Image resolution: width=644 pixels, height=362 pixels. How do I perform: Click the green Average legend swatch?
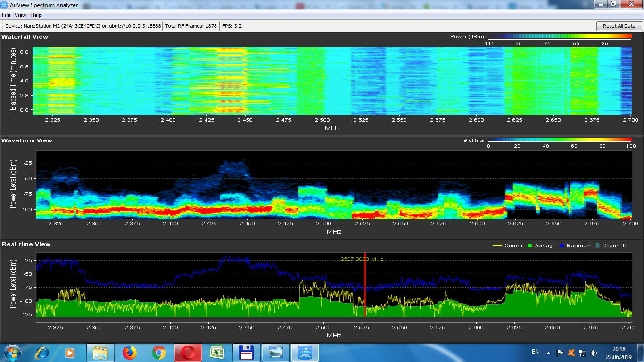530,246
